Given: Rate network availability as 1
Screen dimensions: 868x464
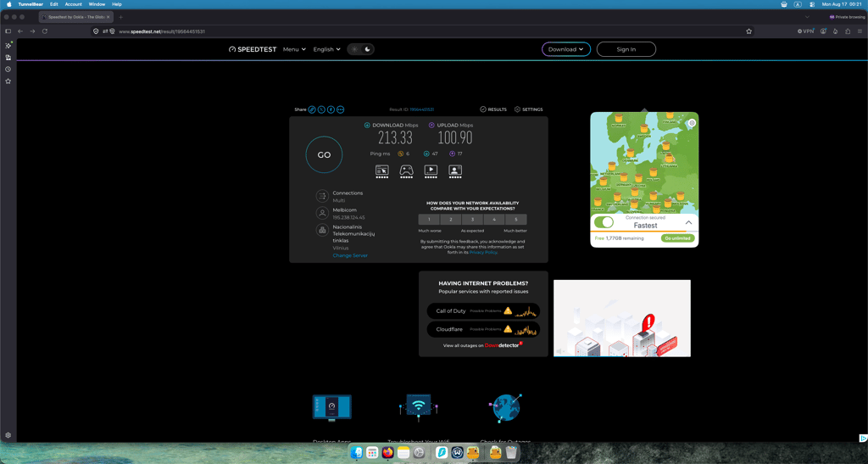Looking at the screenshot, I should pyautogui.click(x=429, y=219).
